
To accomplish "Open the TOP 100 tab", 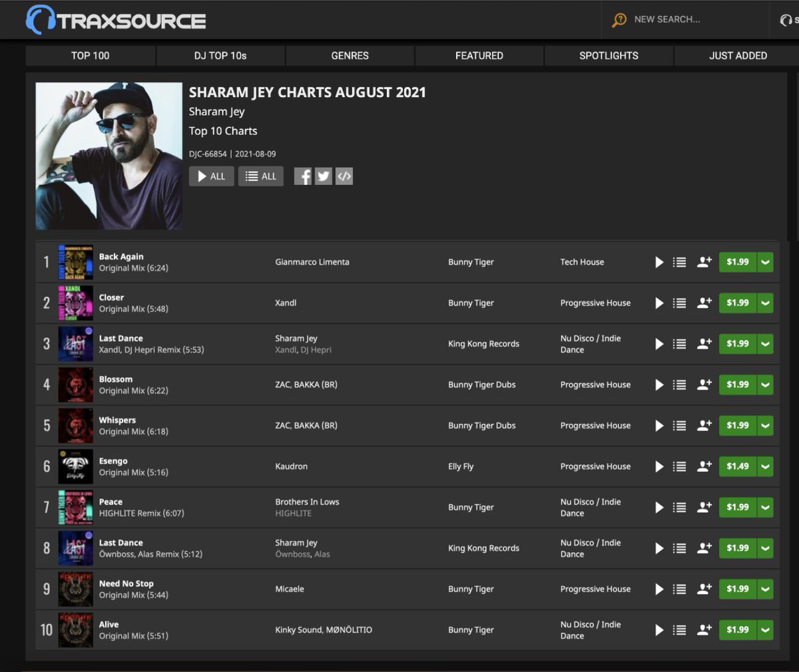I will (x=91, y=56).
